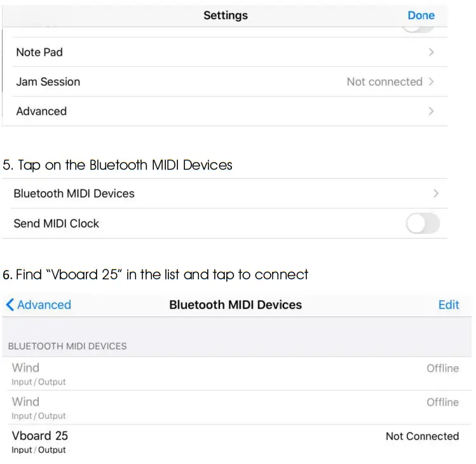Tap Vboard 25 device to connect
The height and width of the screenshot is (464, 476).
tap(39, 436)
